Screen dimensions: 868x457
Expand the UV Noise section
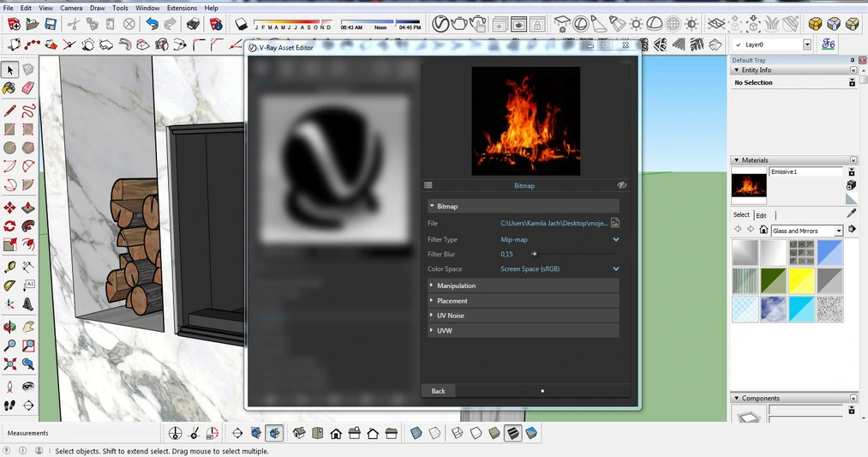coord(524,316)
